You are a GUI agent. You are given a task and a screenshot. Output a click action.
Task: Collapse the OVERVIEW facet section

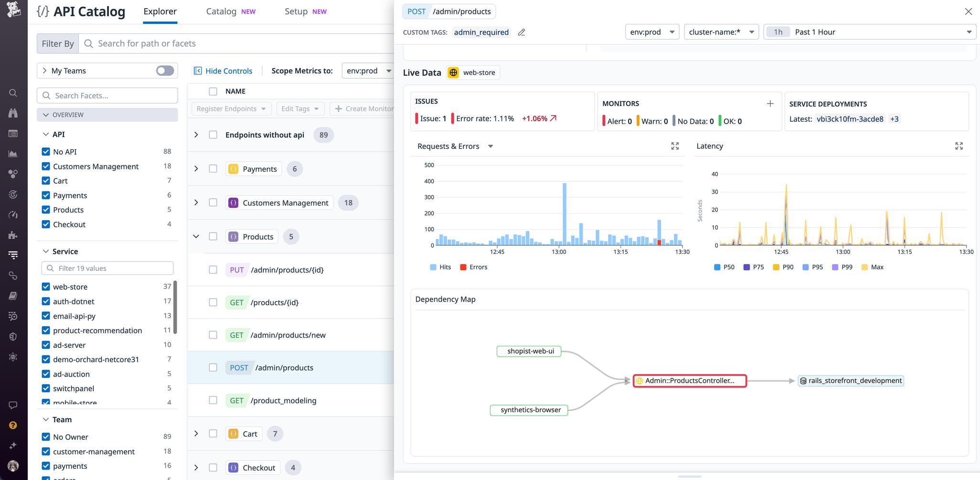pos(107,115)
